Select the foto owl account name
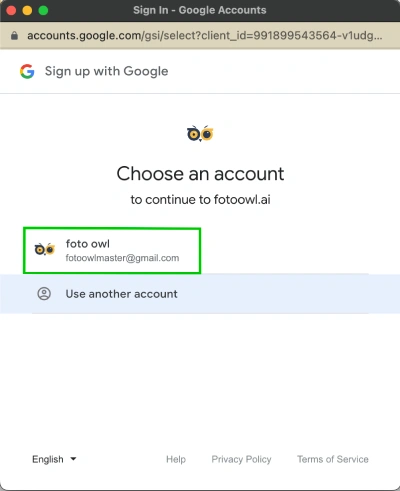This screenshot has height=491, width=400. (88, 244)
